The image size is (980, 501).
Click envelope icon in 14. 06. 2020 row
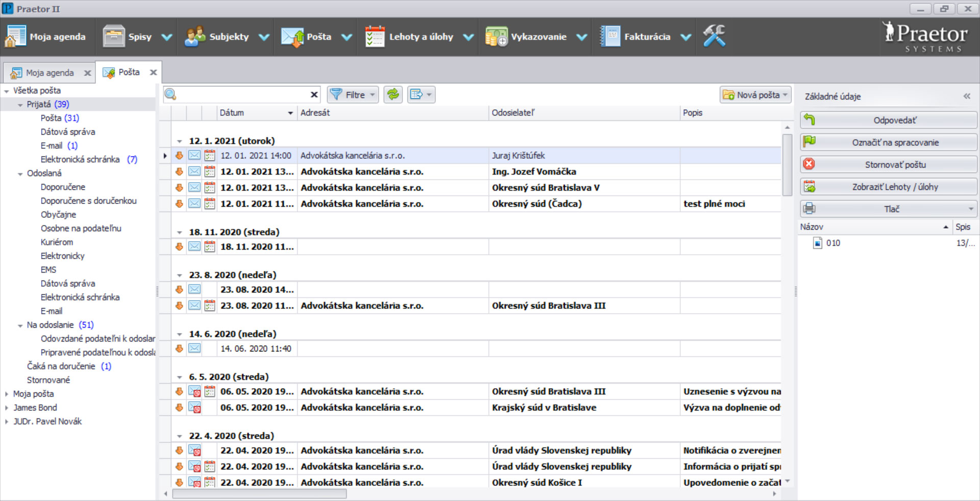[194, 348]
